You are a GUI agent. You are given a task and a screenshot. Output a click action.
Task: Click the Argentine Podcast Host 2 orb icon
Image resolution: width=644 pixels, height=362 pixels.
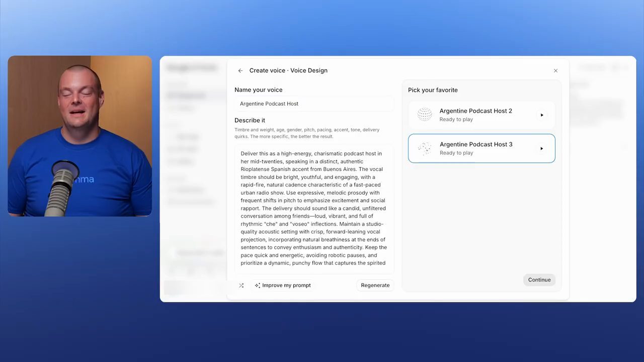coord(425,115)
